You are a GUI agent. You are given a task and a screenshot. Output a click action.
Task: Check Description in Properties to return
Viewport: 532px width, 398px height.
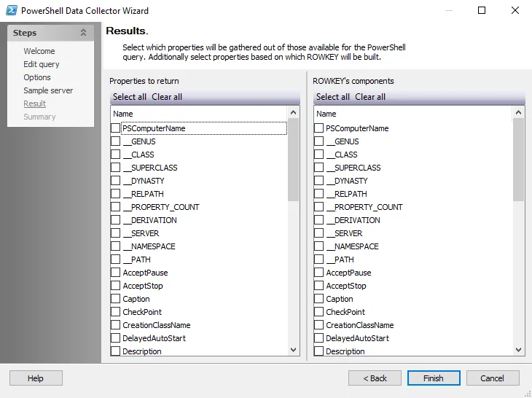click(116, 351)
